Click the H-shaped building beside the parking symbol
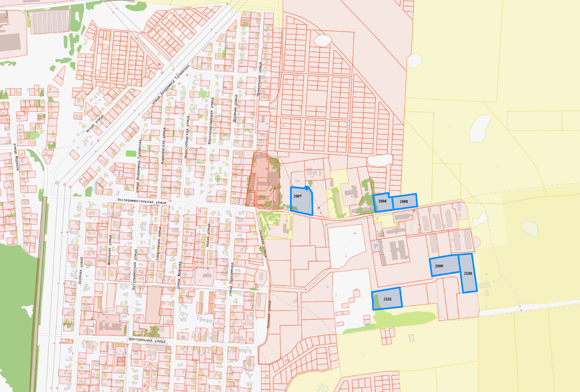 (x=396, y=250)
